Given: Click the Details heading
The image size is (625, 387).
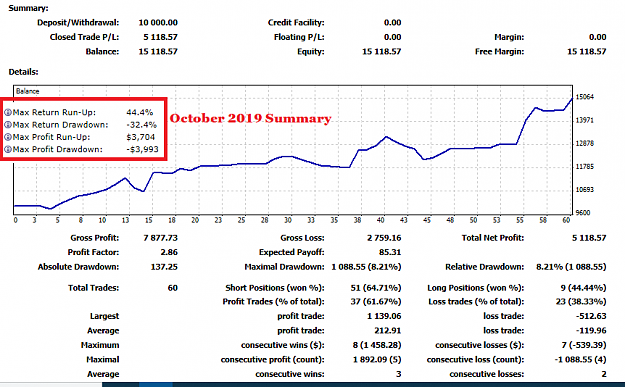Looking at the screenshot, I should click(24, 72).
